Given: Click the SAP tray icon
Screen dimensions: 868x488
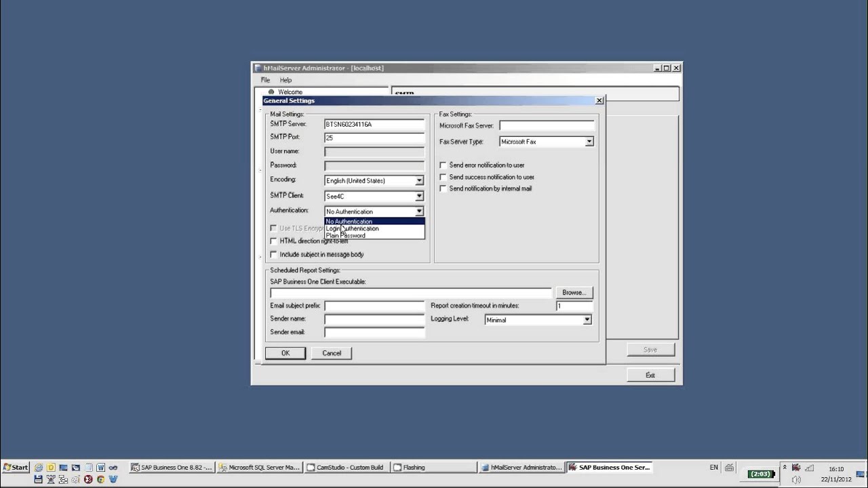Looking at the screenshot, I should coord(796,468).
